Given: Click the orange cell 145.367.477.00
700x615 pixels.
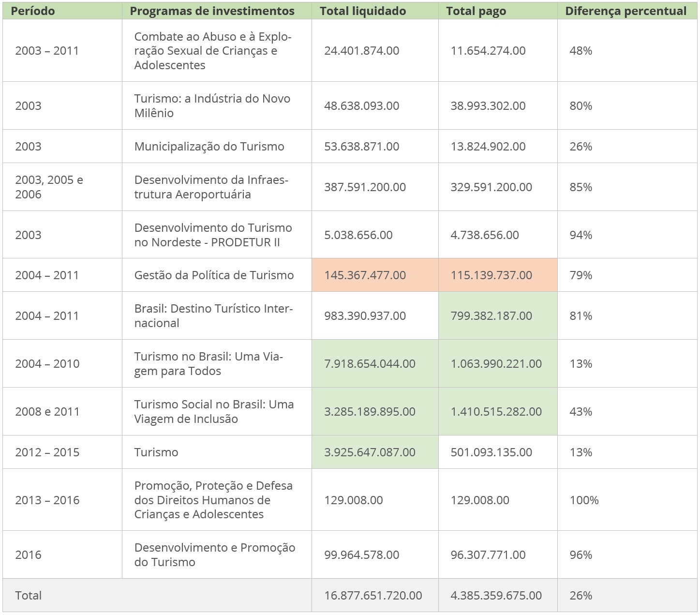Looking at the screenshot, I should point(365,275).
